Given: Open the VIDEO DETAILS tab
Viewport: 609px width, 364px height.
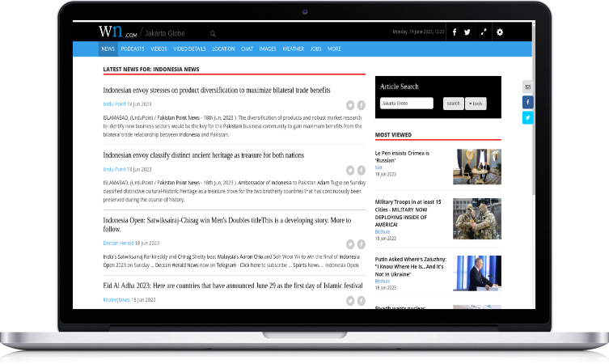Looking at the screenshot, I should [x=189, y=49].
